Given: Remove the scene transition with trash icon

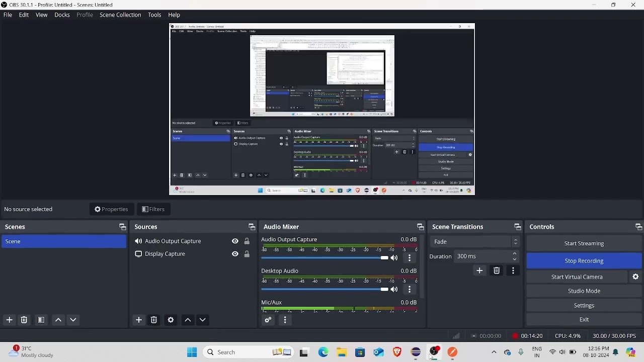Looking at the screenshot, I should 497,271.
